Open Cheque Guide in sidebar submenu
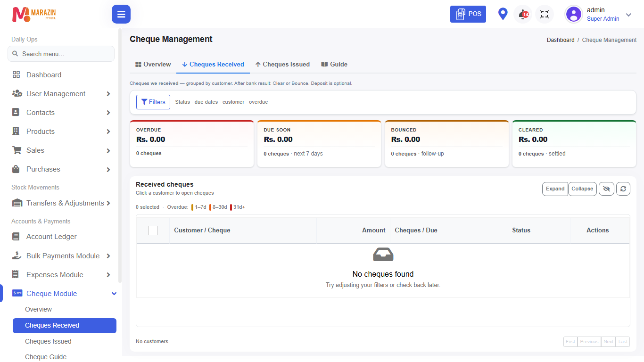 [x=46, y=357]
